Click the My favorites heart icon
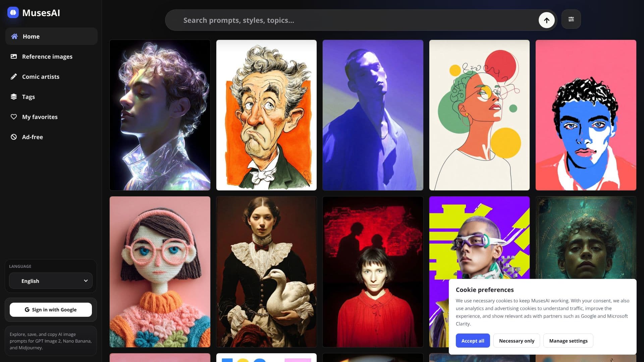 [x=14, y=117]
